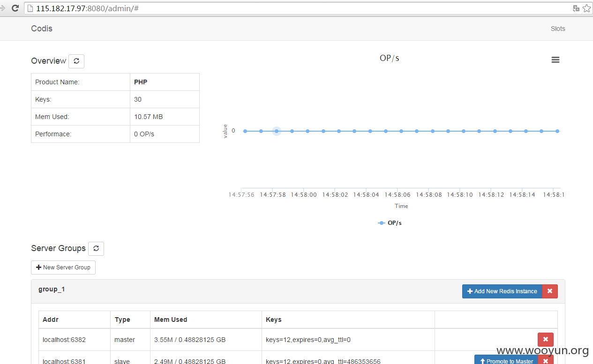Refresh the Server Groups list
Viewport: 593px width, 364px height.
pos(96,249)
